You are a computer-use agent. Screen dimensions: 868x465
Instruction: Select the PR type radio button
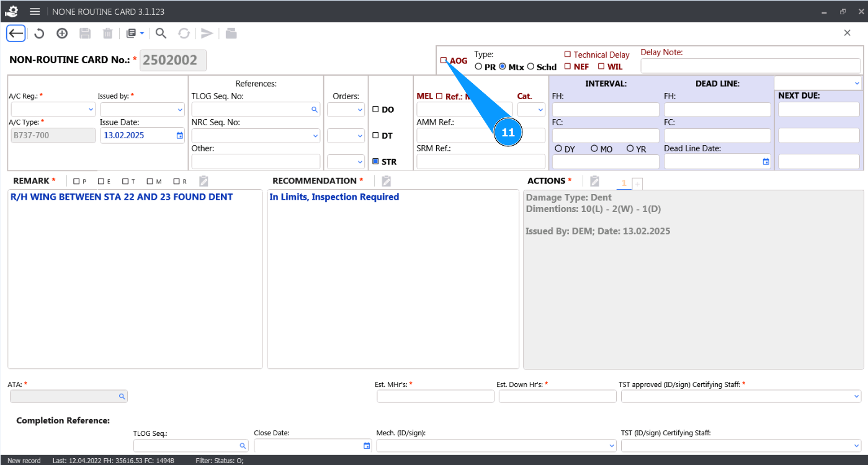point(478,66)
